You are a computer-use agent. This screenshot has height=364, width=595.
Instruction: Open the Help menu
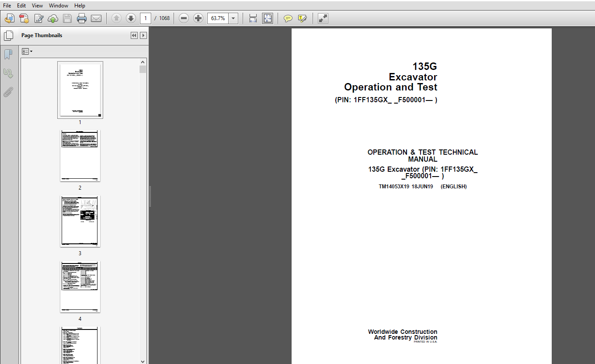tap(80, 6)
